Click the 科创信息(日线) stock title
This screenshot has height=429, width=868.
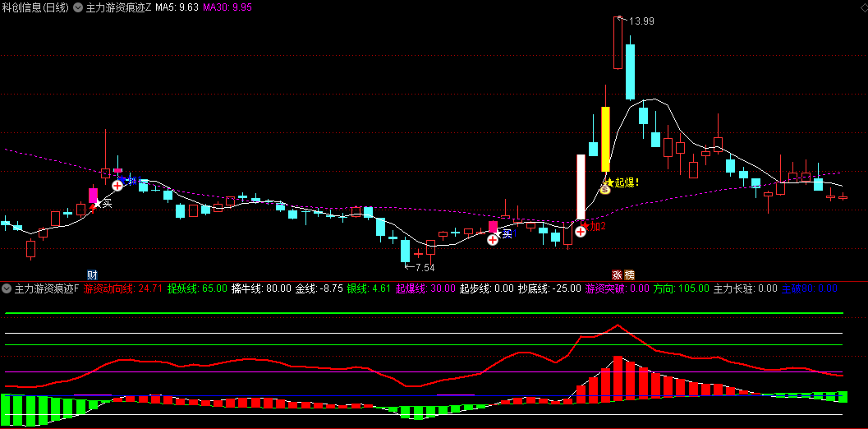[36, 8]
